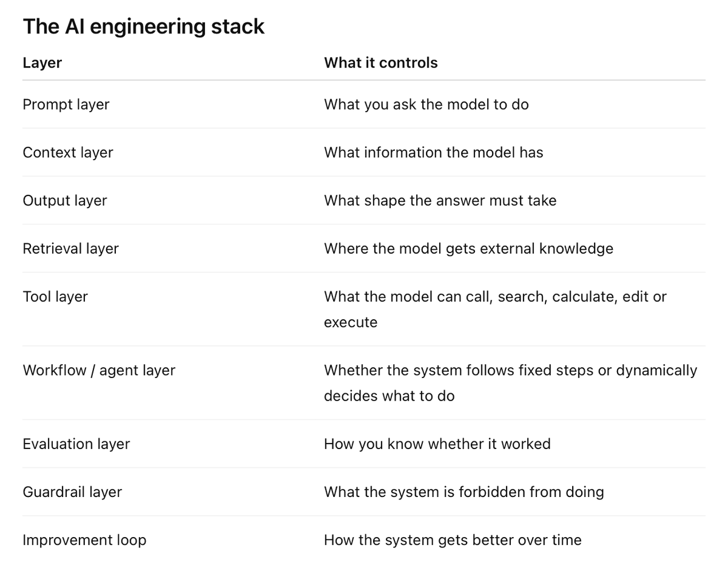Click "How you know whether it worked"
The height and width of the screenshot is (568, 728).
tap(437, 444)
